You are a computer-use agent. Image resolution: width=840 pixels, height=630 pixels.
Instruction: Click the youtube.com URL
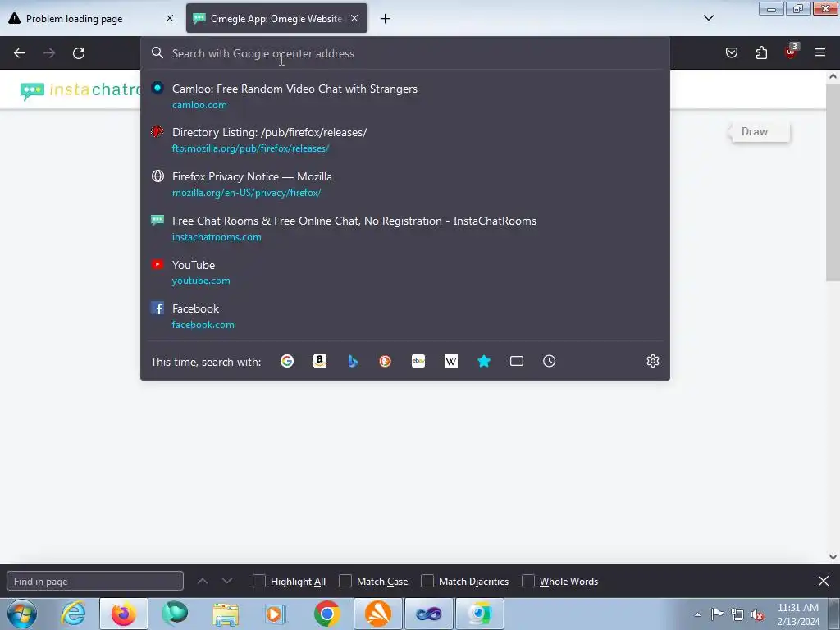(x=201, y=281)
